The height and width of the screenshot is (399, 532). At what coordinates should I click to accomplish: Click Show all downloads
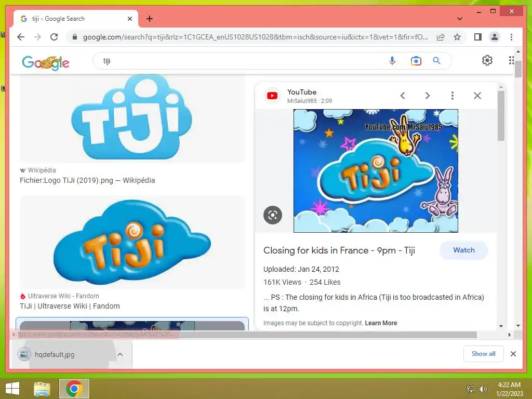(x=484, y=354)
